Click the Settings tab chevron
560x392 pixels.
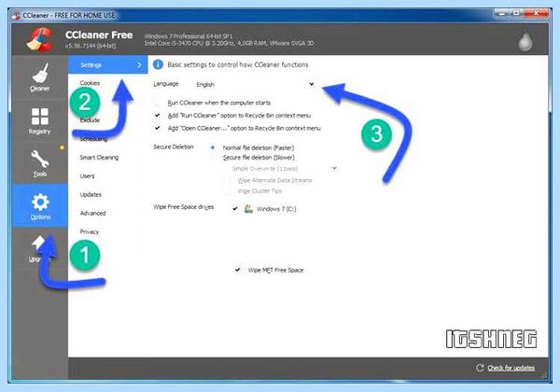click(139, 64)
